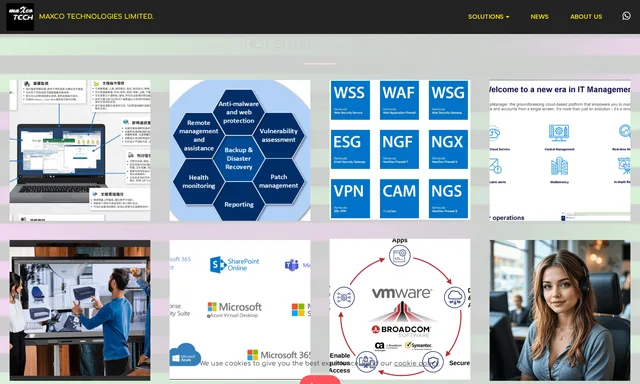Click the Microsoft Azure cloud icon

coord(185,354)
